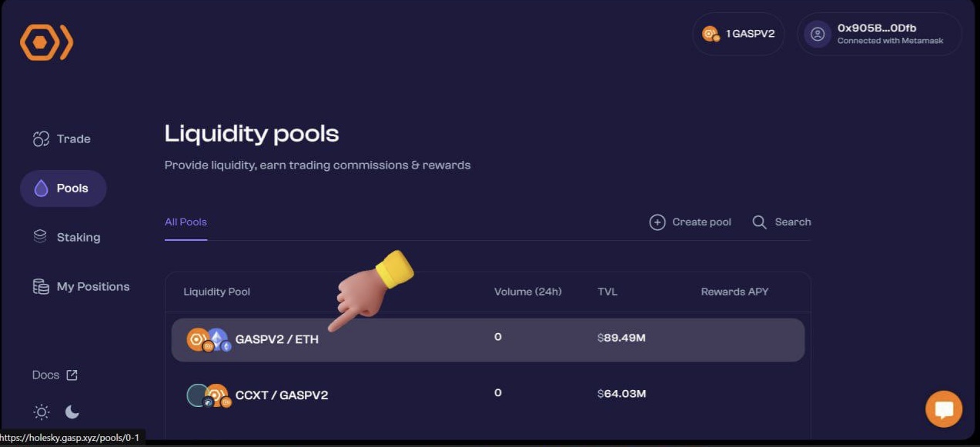This screenshot has height=447, width=980.
Task: Sort by the TVL column header
Action: [607, 292]
